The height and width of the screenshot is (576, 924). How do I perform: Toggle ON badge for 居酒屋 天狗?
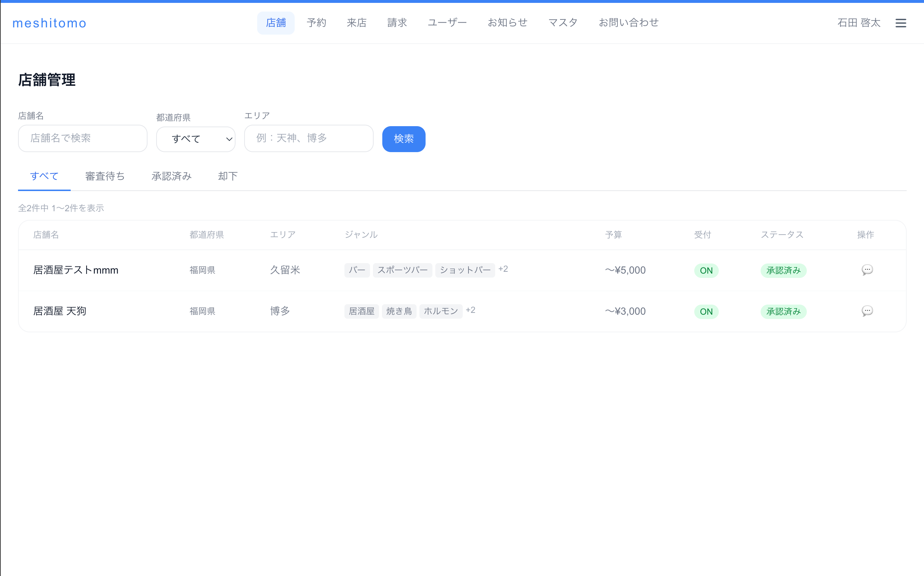pos(706,312)
